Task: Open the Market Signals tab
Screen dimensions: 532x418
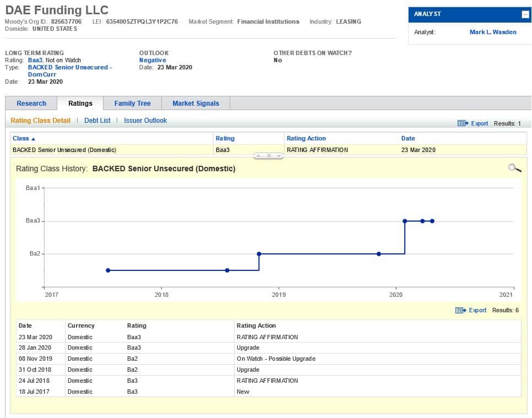Action: (x=196, y=104)
